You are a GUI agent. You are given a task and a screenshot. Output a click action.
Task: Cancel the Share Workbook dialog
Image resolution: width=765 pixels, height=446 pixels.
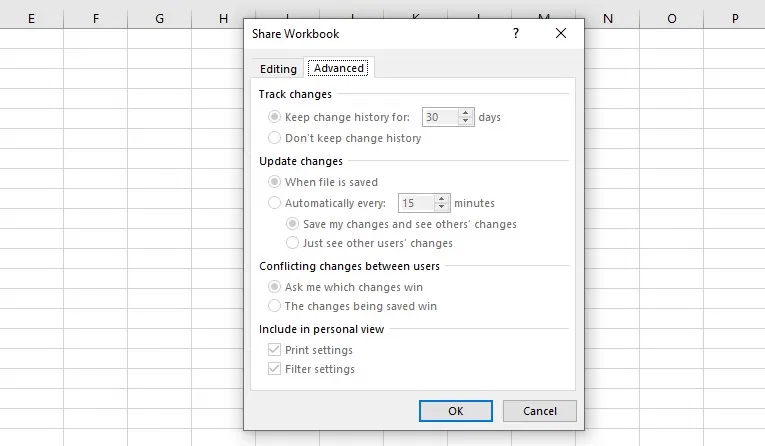[x=540, y=411]
